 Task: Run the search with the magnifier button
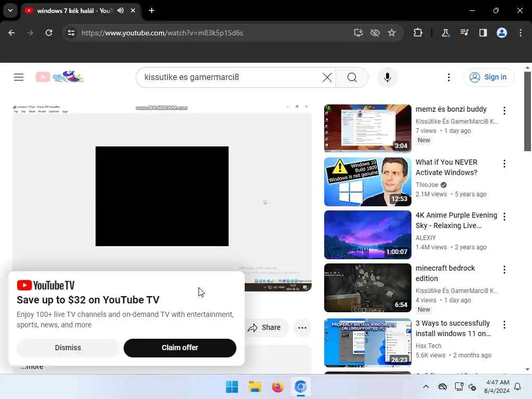(x=352, y=77)
